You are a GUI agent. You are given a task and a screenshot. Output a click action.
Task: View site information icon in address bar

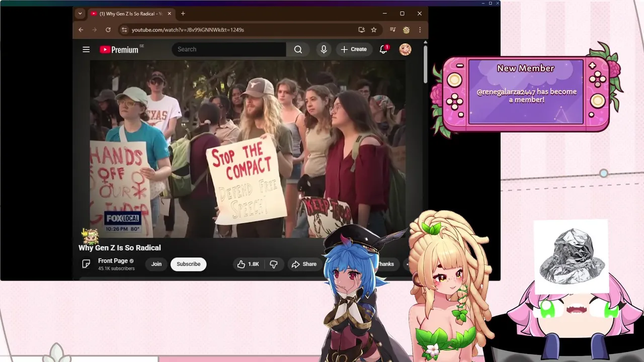pyautogui.click(x=124, y=30)
